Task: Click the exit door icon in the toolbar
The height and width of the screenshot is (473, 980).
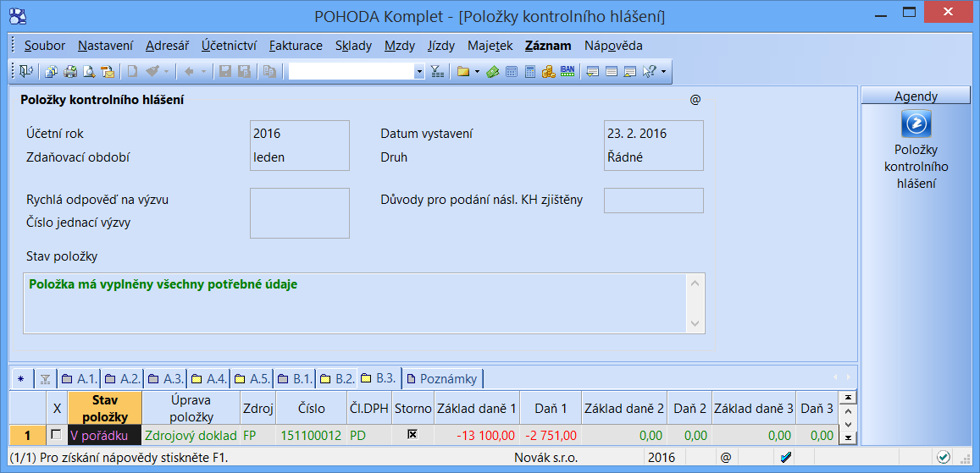Action: point(25,72)
